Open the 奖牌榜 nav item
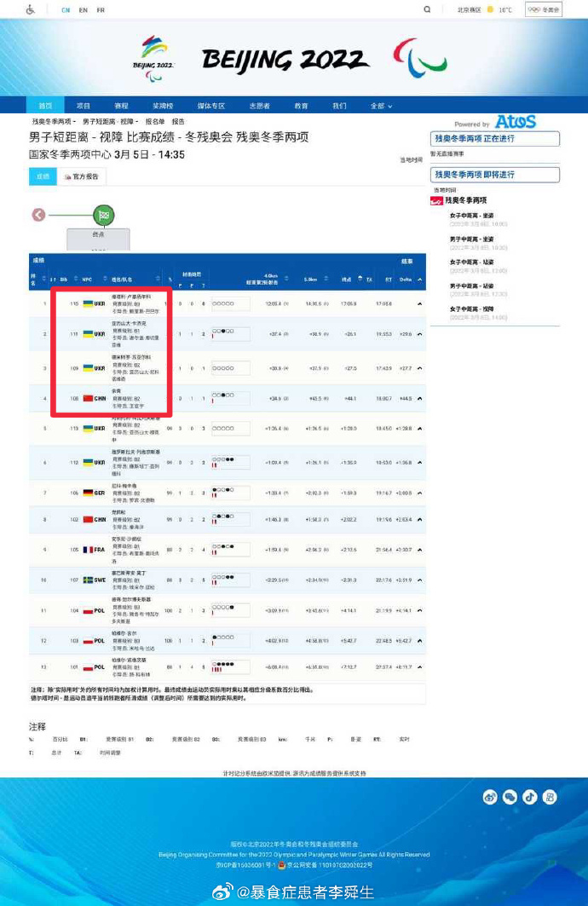Viewport: 588px width, 906px height. [163, 106]
